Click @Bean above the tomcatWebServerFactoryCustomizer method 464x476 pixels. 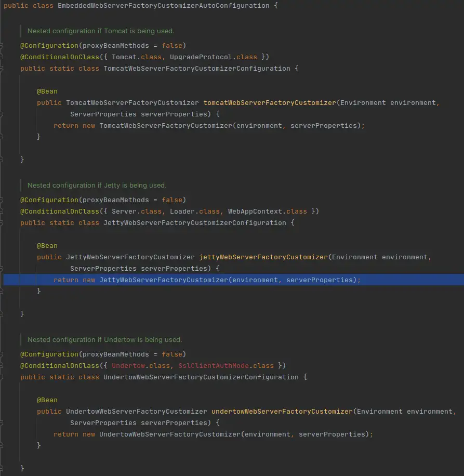[47, 91]
